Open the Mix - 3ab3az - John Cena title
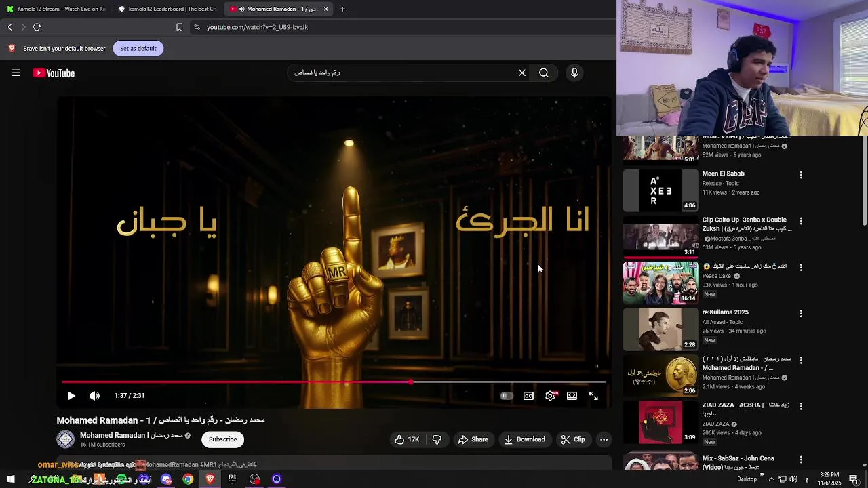868x488 pixels. click(x=738, y=462)
